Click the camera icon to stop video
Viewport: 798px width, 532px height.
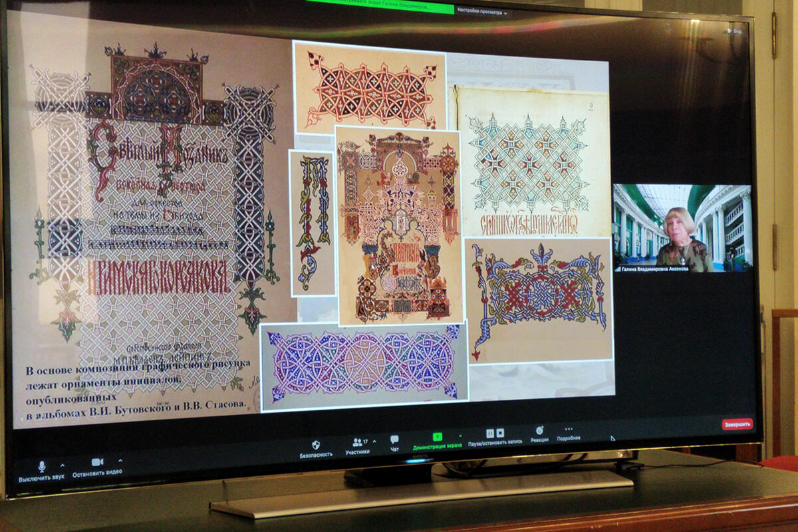(x=97, y=462)
